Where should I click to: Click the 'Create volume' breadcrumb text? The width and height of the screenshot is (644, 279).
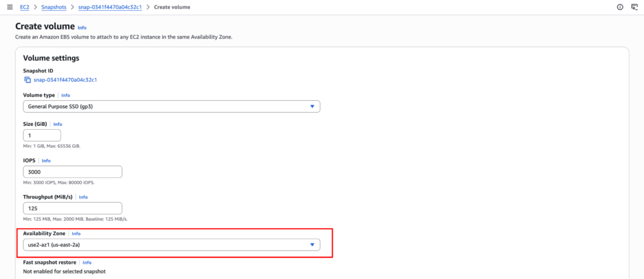pyautogui.click(x=172, y=7)
